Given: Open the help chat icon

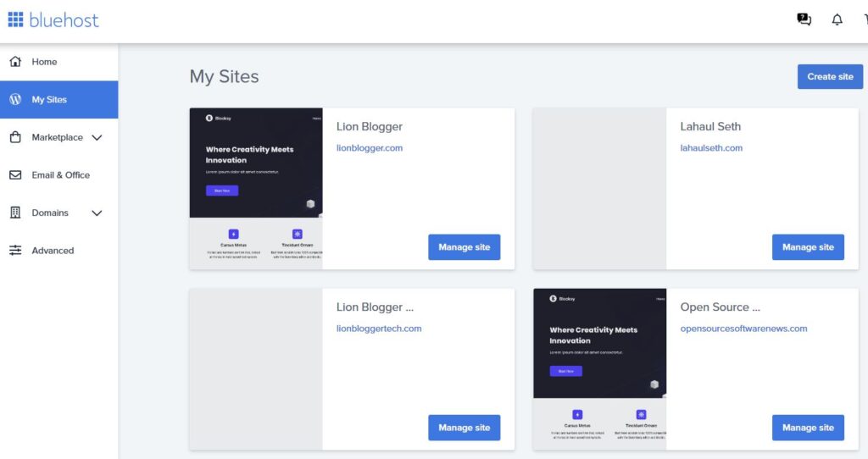Looking at the screenshot, I should tap(804, 19).
